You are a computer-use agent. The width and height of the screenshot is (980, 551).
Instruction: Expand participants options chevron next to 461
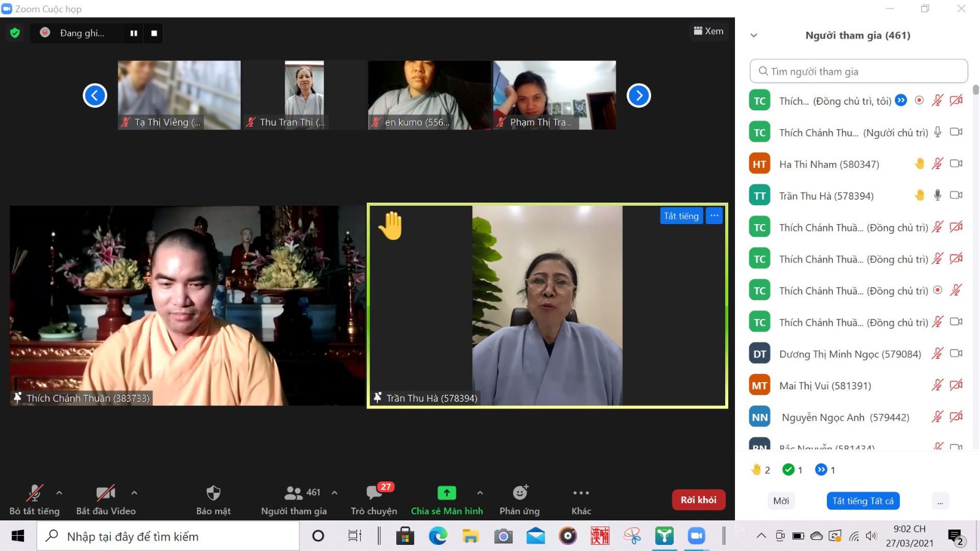(x=334, y=492)
